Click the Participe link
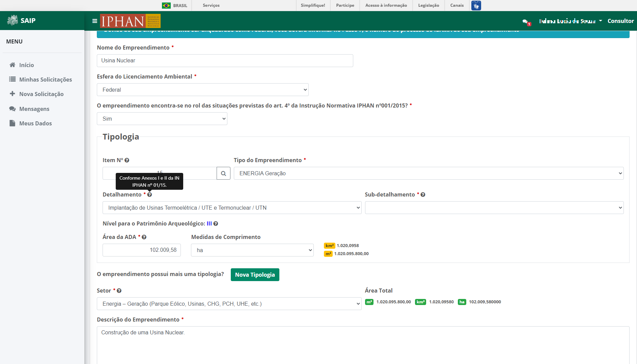This screenshot has width=637, height=364. [x=345, y=5]
